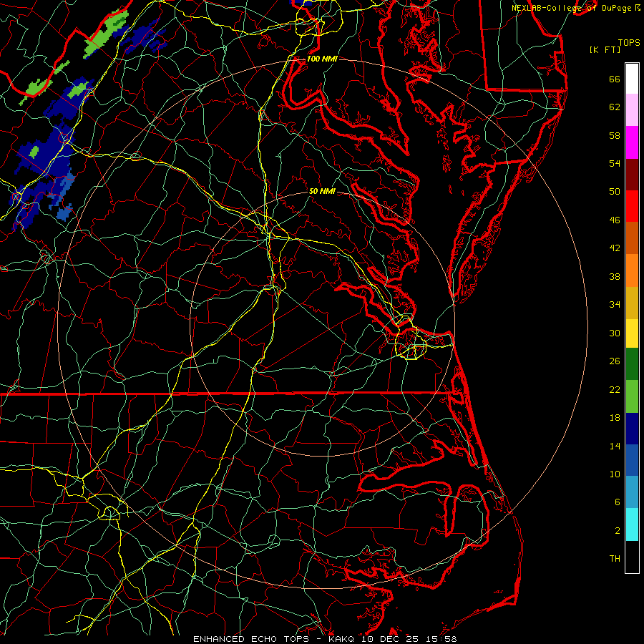Click the legend value 58
644x644 pixels.
tap(615, 135)
